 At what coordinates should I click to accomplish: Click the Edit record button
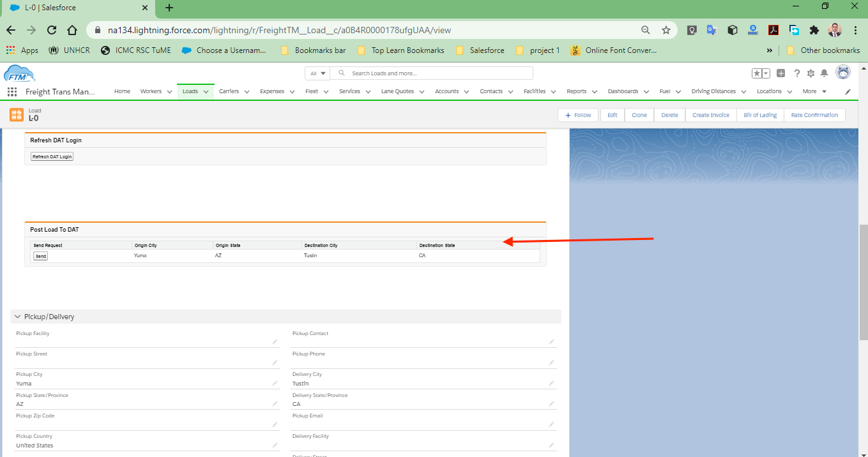point(613,116)
